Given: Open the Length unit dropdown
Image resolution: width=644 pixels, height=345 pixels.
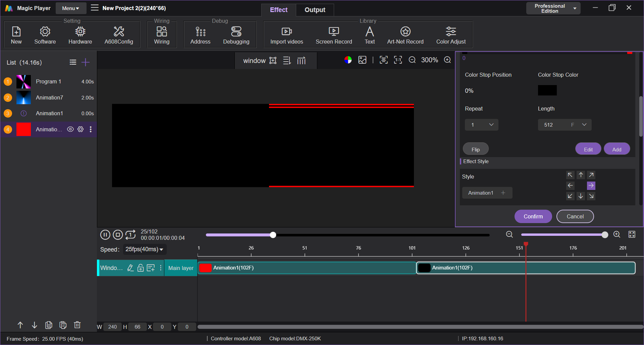Looking at the screenshot, I should click(584, 125).
